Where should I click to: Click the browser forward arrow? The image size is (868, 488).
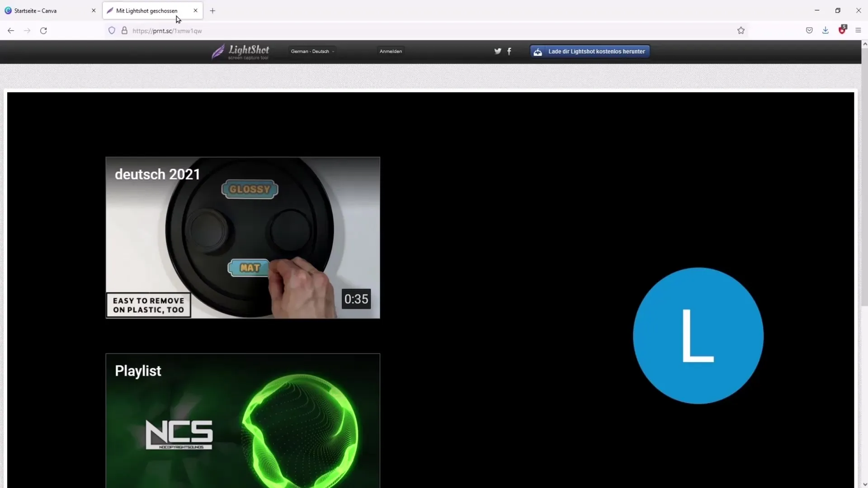[27, 31]
